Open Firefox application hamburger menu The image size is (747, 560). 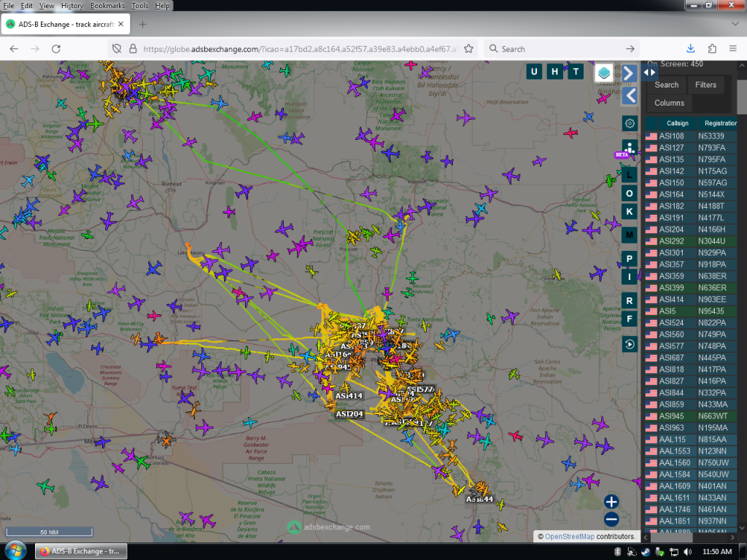[x=732, y=49]
